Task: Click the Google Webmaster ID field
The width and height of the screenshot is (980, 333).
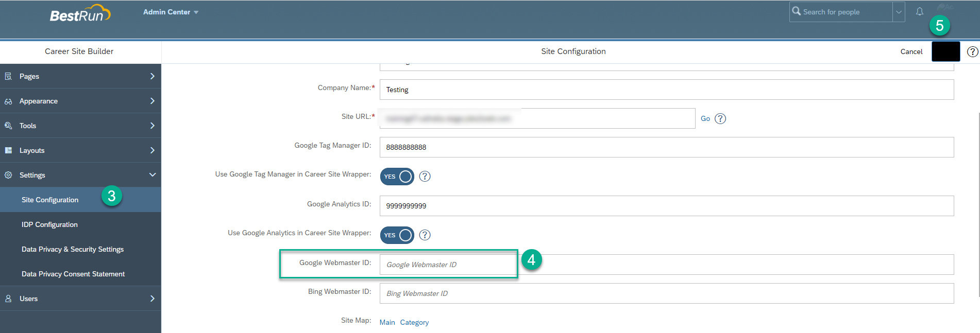Action: click(667, 265)
